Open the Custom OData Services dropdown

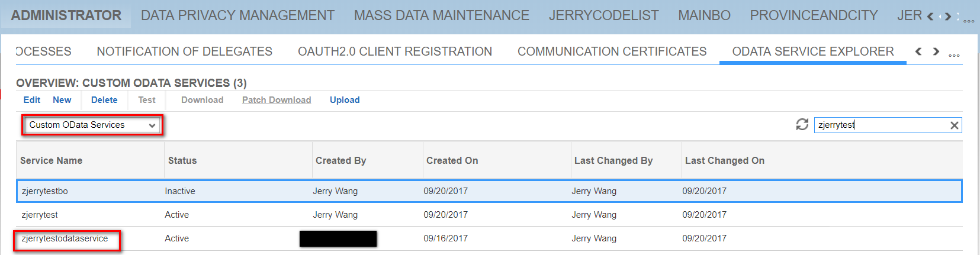click(x=92, y=125)
